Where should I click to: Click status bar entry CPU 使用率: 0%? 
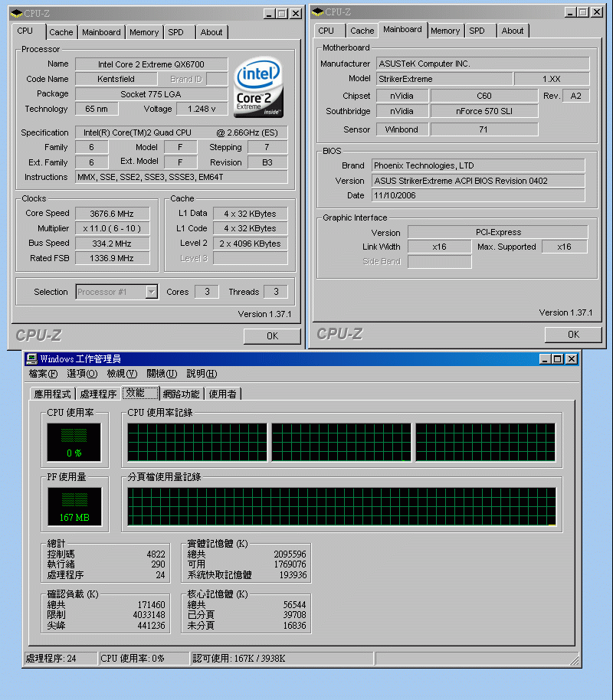coord(144,659)
